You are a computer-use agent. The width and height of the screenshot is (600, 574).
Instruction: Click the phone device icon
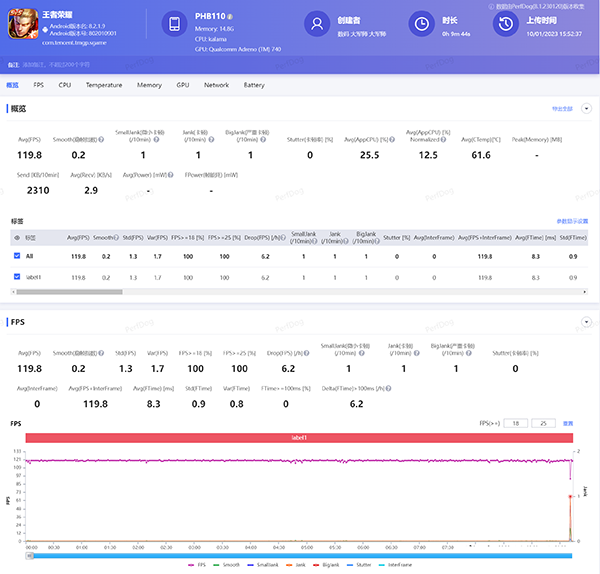click(174, 24)
